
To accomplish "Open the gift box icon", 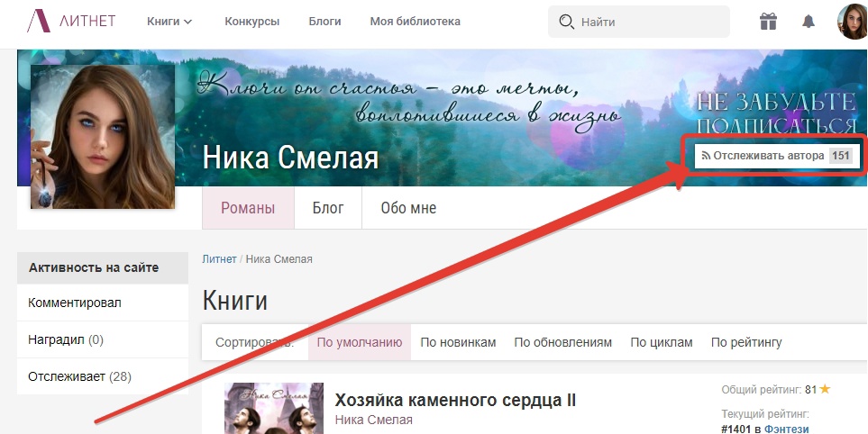I will [x=767, y=22].
